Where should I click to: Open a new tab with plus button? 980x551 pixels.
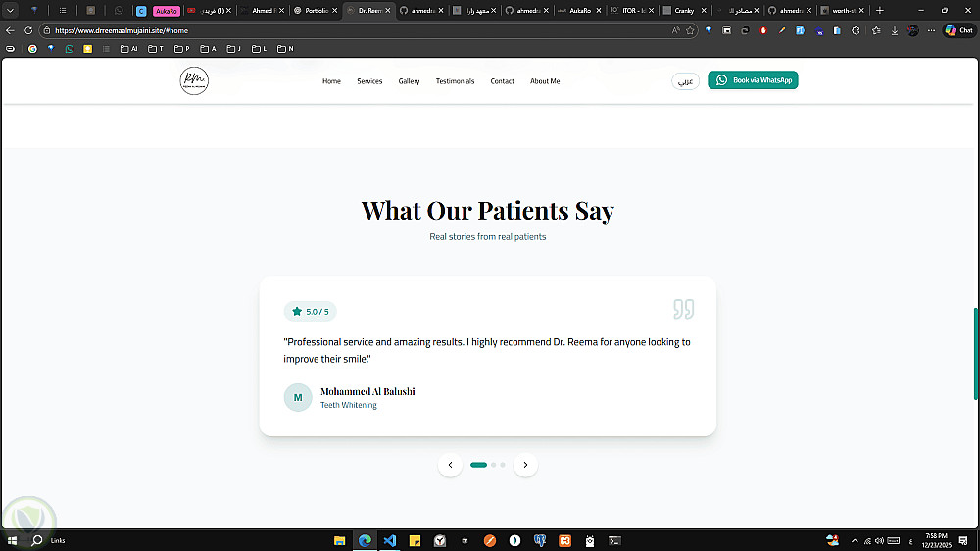coord(880,11)
